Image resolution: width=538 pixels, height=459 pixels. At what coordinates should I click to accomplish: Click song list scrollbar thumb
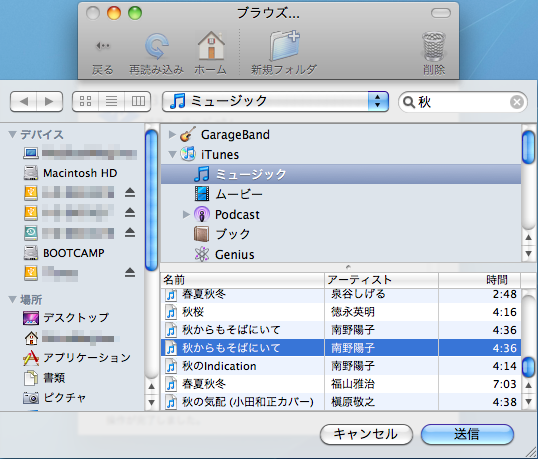point(528,367)
